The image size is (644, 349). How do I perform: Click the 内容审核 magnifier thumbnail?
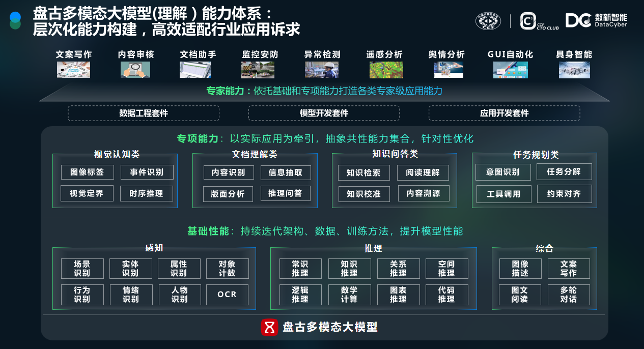[x=135, y=70]
